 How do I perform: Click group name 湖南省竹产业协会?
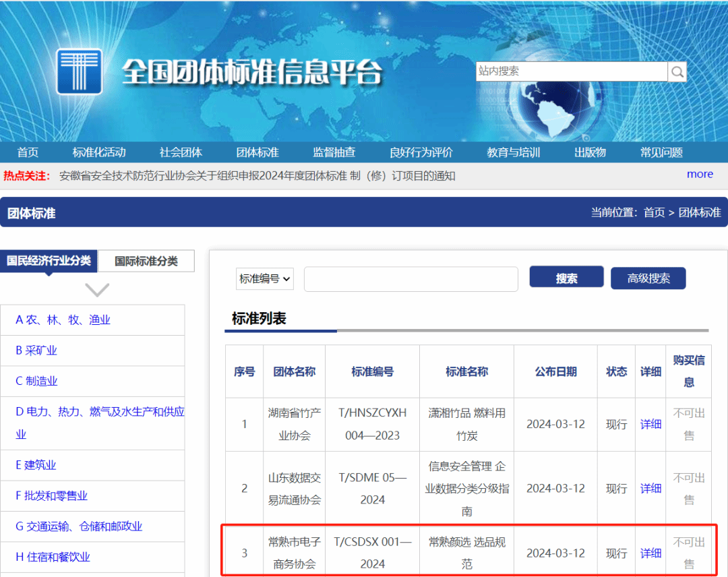pyautogui.click(x=295, y=424)
